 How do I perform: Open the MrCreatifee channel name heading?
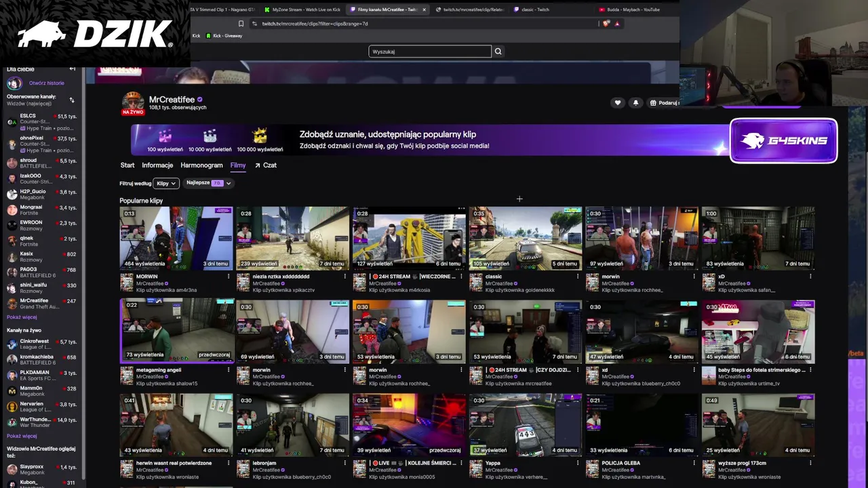click(x=172, y=100)
